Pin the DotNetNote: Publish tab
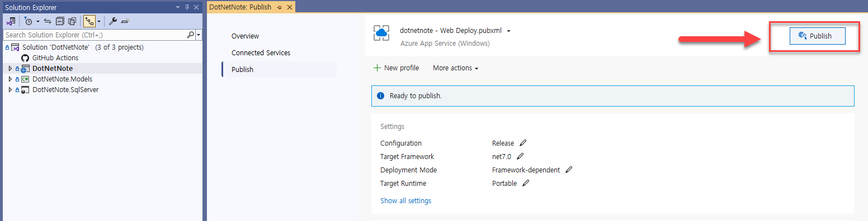This screenshot has height=221, width=868. [279, 7]
